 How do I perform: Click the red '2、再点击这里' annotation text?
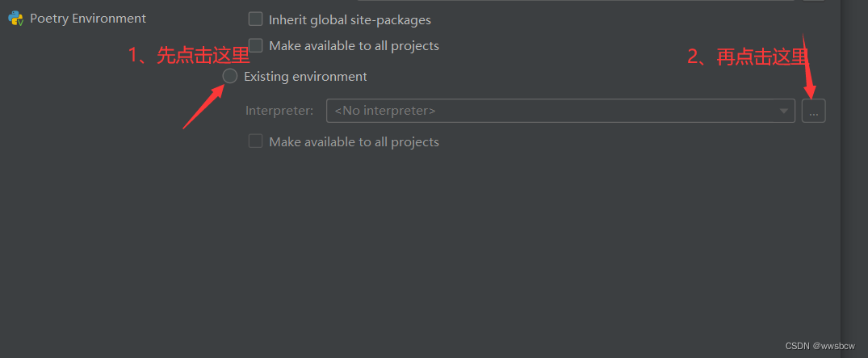pyautogui.click(x=748, y=57)
